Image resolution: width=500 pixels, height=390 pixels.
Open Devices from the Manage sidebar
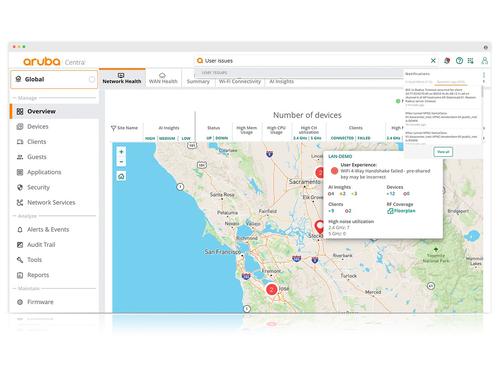click(x=54, y=127)
